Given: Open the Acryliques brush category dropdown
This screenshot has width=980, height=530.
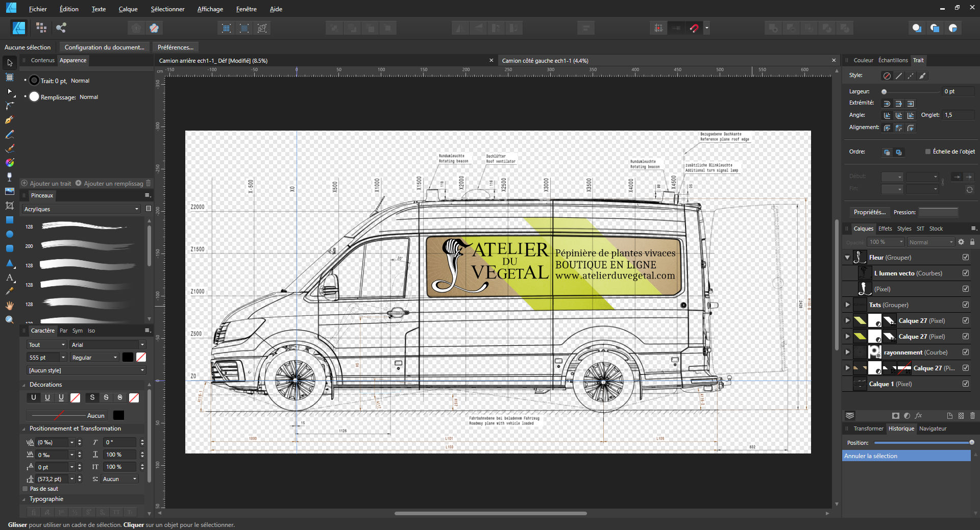Looking at the screenshot, I should click(x=81, y=209).
